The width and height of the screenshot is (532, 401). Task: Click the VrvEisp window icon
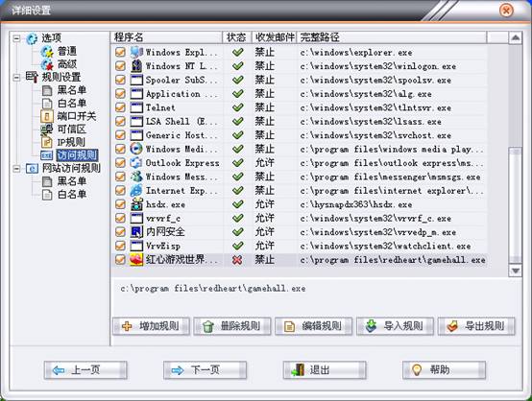[136, 246]
